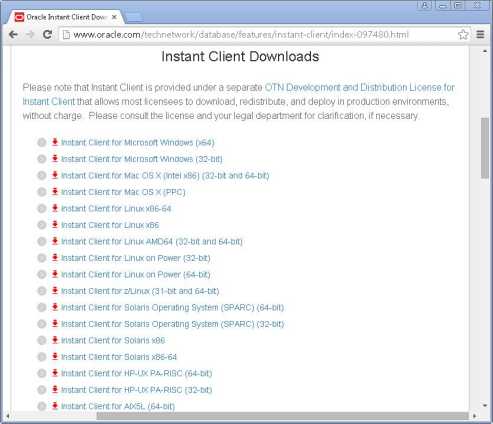Click download icon for Solaris x86-64
The image size is (493, 424).
[x=55, y=357]
